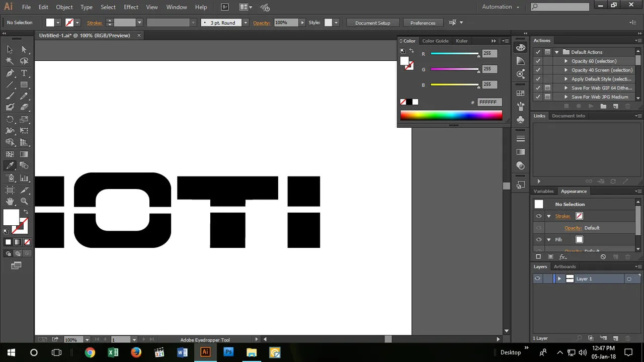This screenshot has width=644, height=362.
Task: Select the Direct Selection tool
Action: click(x=24, y=49)
